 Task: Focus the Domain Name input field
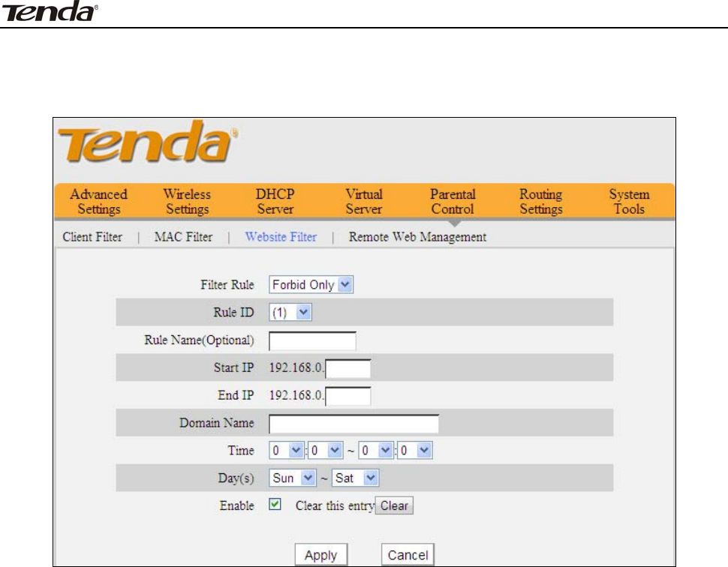click(x=353, y=424)
